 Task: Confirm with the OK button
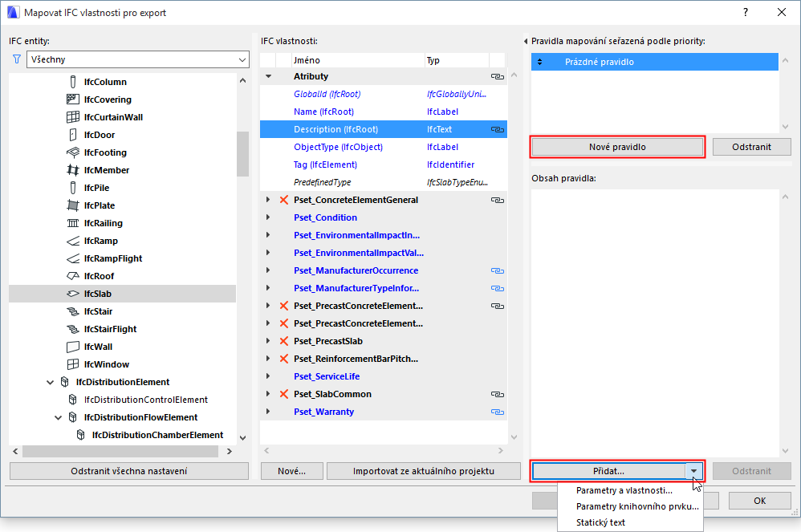pyautogui.click(x=759, y=501)
